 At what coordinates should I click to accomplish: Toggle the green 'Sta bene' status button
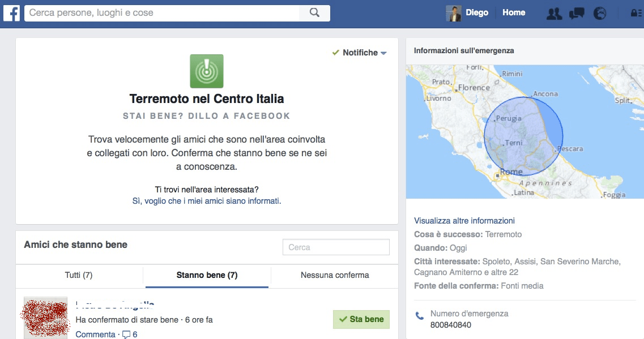coord(361,319)
